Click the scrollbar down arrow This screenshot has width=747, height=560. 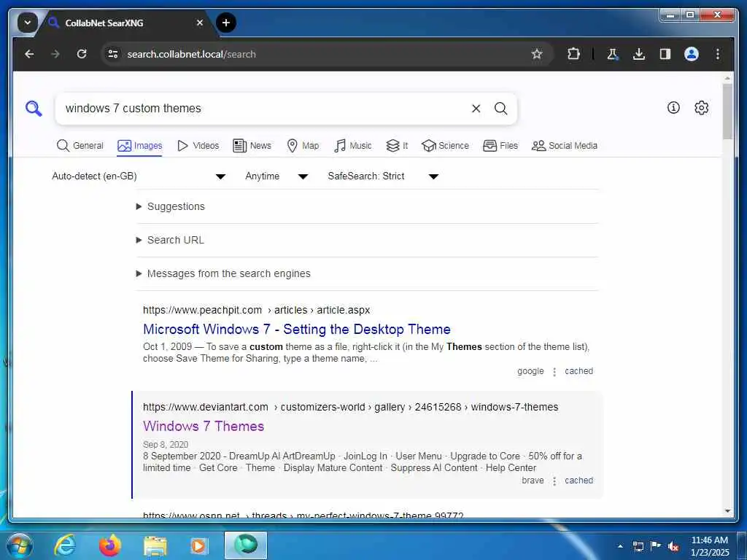(727, 511)
